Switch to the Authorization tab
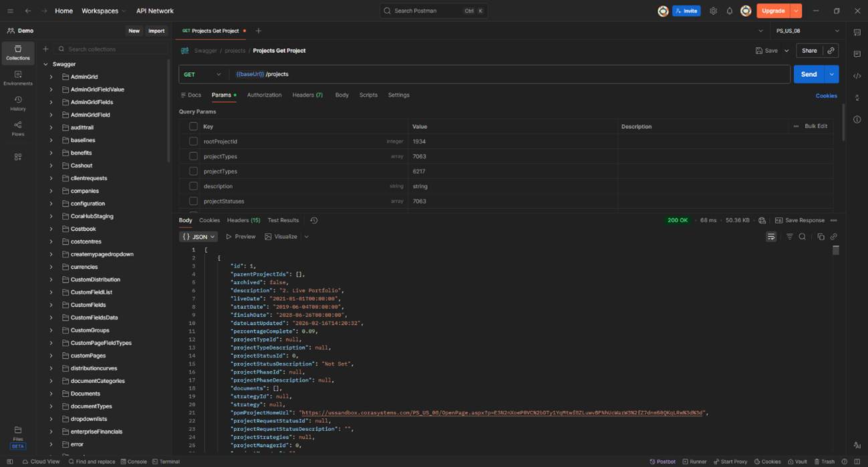868x467 pixels. tap(264, 95)
